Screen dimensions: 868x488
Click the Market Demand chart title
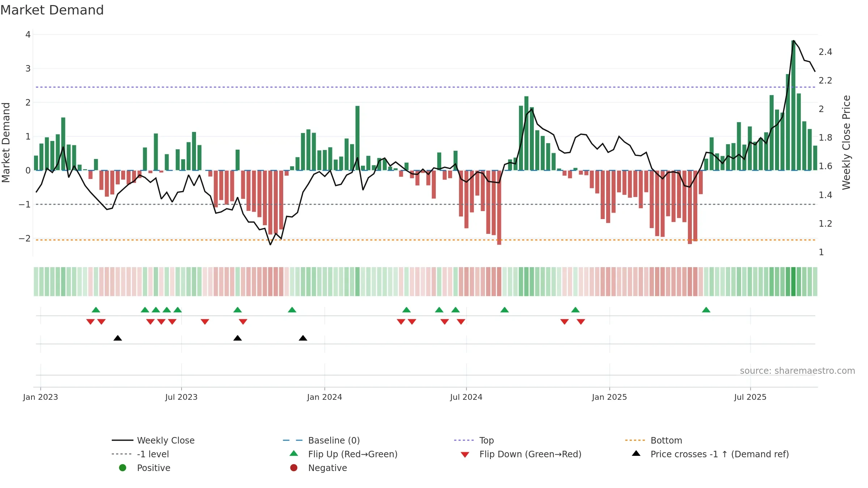52,10
